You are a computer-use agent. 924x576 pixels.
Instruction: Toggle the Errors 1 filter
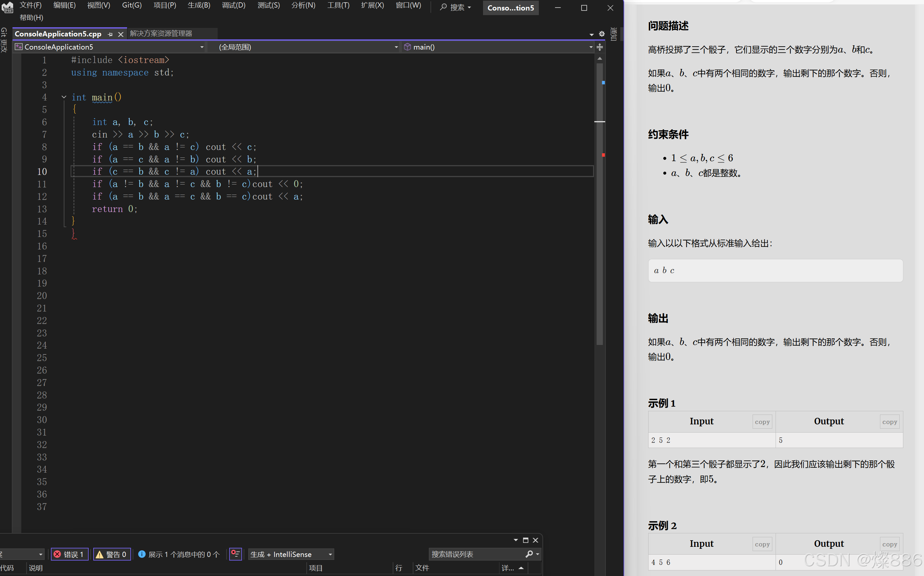click(x=69, y=554)
